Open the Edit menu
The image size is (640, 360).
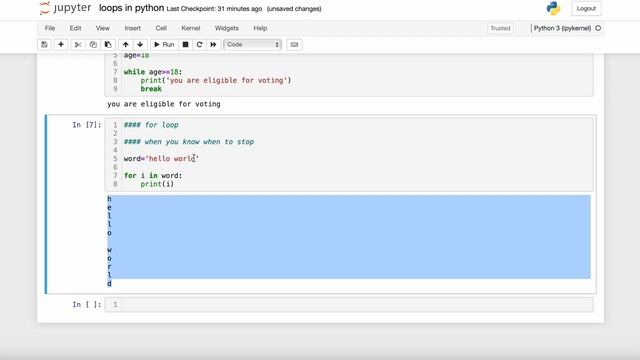point(76,28)
